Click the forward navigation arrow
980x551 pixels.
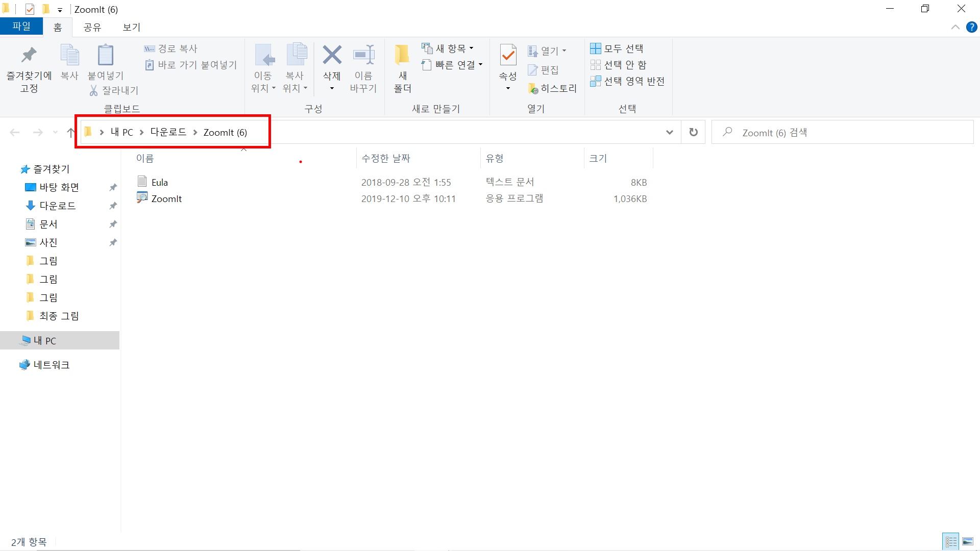[38, 133]
